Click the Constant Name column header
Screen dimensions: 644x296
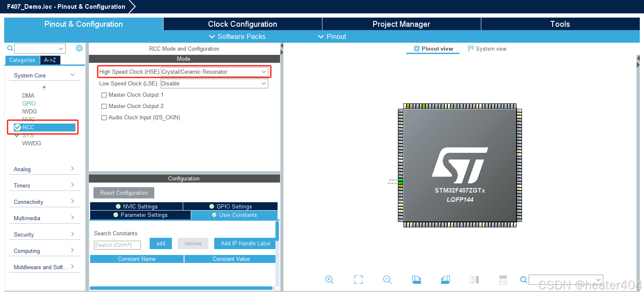tap(137, 259)
